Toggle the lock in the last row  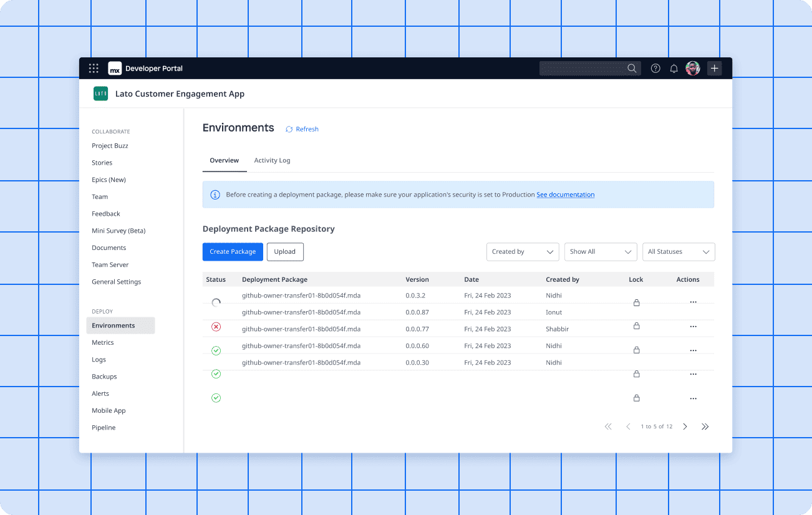[x=636, y=398]
